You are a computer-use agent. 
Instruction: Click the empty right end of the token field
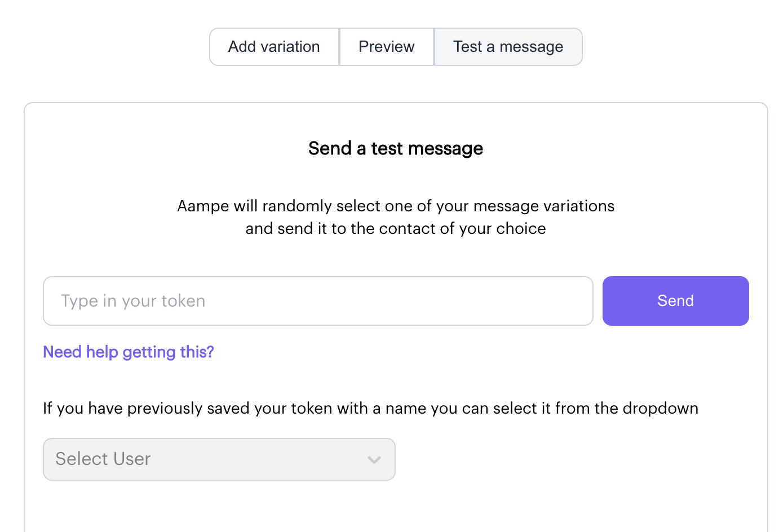click(552, 301)
